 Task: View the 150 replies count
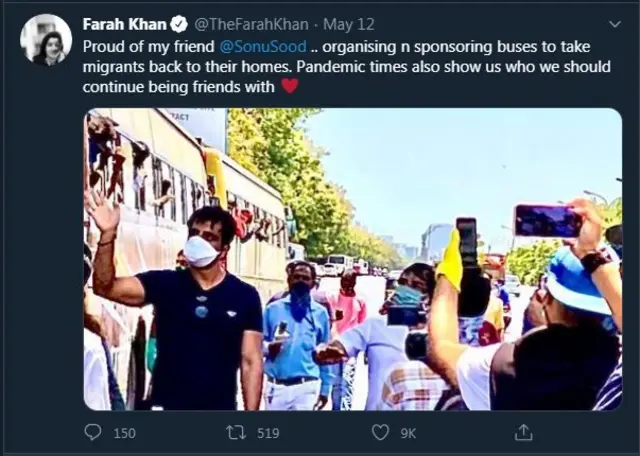124,433
